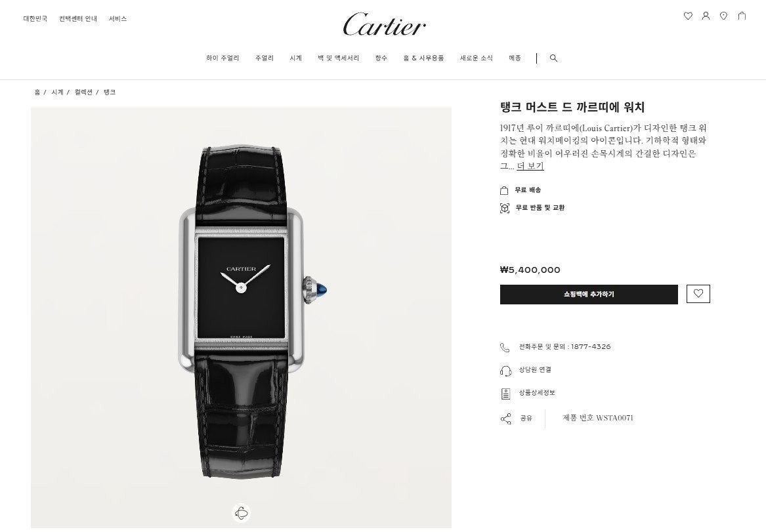Image resolution: width=766 pixels, height=532 pixels.
Task: Click the search magnifier icon
Action: tap(553, 58)
